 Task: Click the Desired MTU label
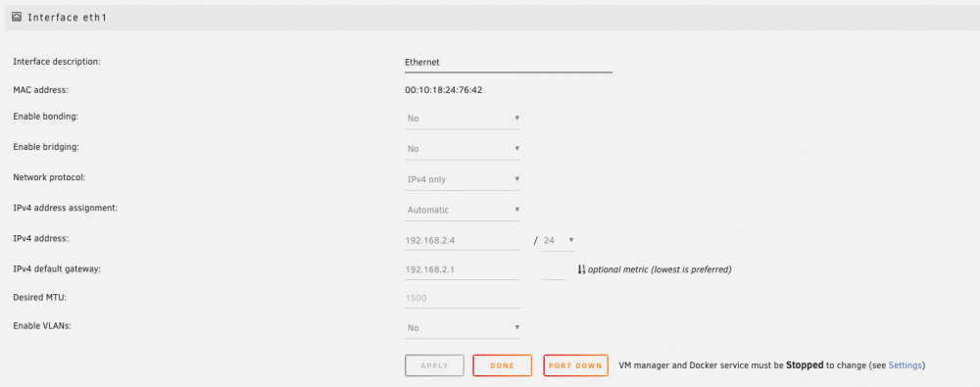(x=40, y=297)
